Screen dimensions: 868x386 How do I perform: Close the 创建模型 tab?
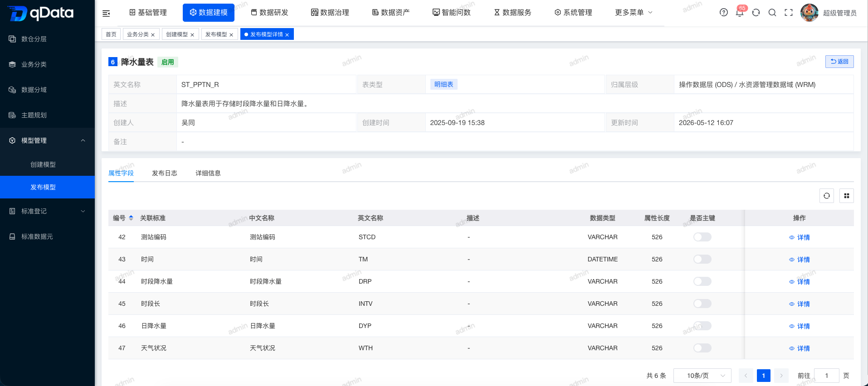click(192, 35)
